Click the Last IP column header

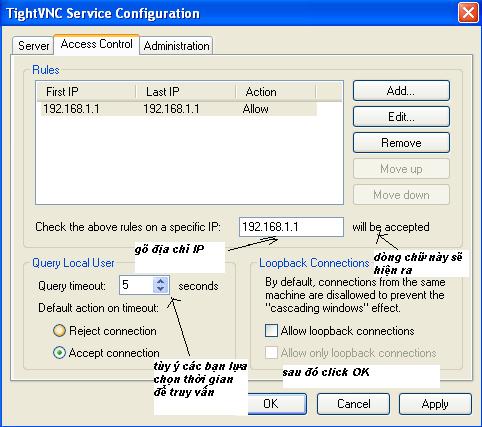(186, 92)
